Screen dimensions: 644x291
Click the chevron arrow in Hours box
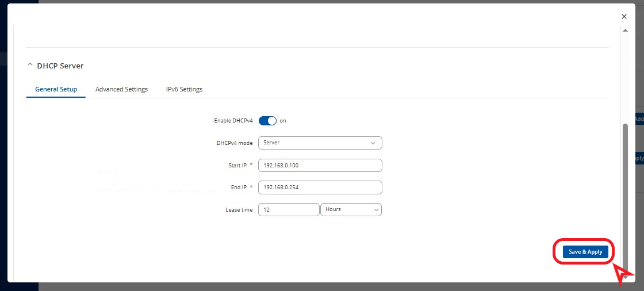377,210
